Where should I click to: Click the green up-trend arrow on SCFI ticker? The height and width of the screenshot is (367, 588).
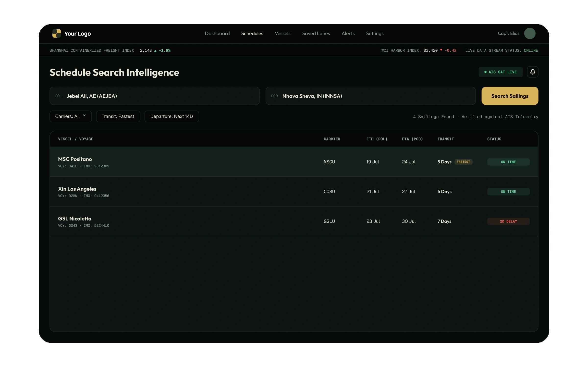[x=155, y=51]
